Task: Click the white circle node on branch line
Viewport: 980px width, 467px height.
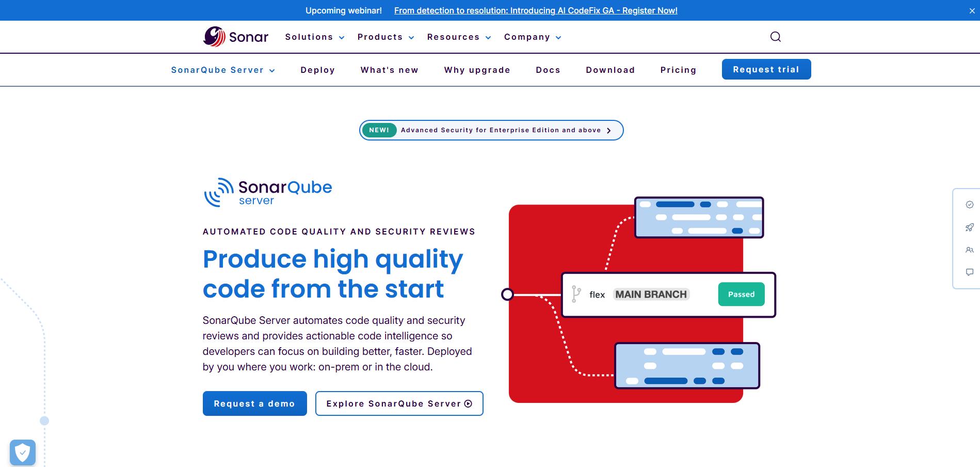Action: 507,294
